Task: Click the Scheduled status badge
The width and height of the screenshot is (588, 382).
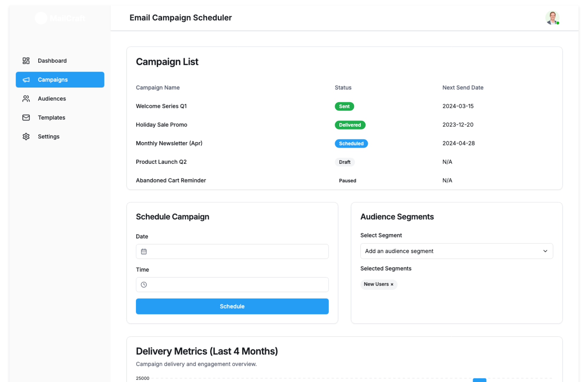Action: [351, 144]
